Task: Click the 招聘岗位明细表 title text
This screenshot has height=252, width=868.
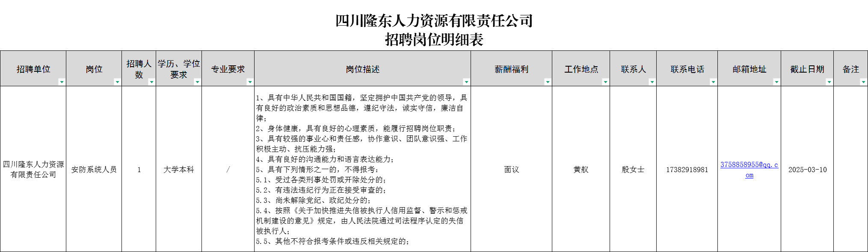Action: pos(434,40)
